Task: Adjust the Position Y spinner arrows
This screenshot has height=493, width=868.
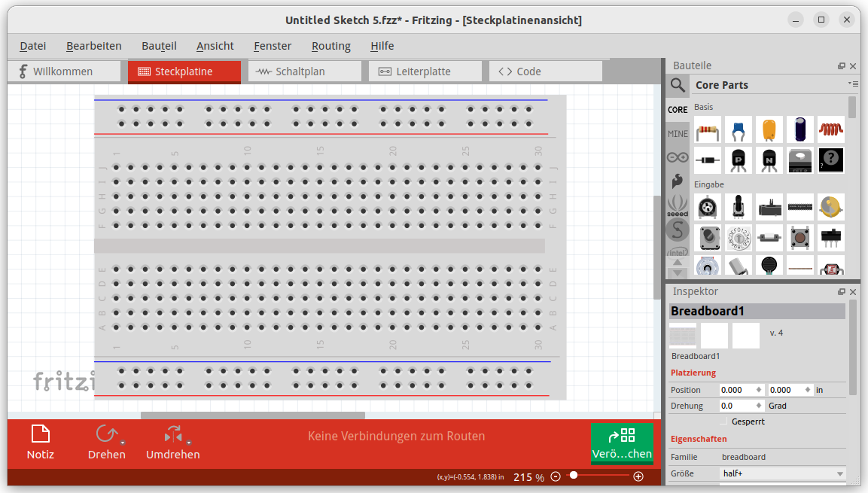Action: pyautogui.click(x=808, y=390)
